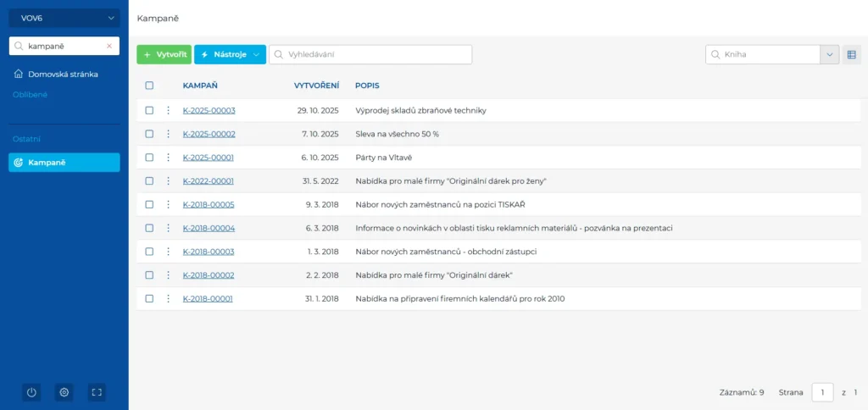Toggle fullscreen icon at sidebar bottom

click(97, 392)
